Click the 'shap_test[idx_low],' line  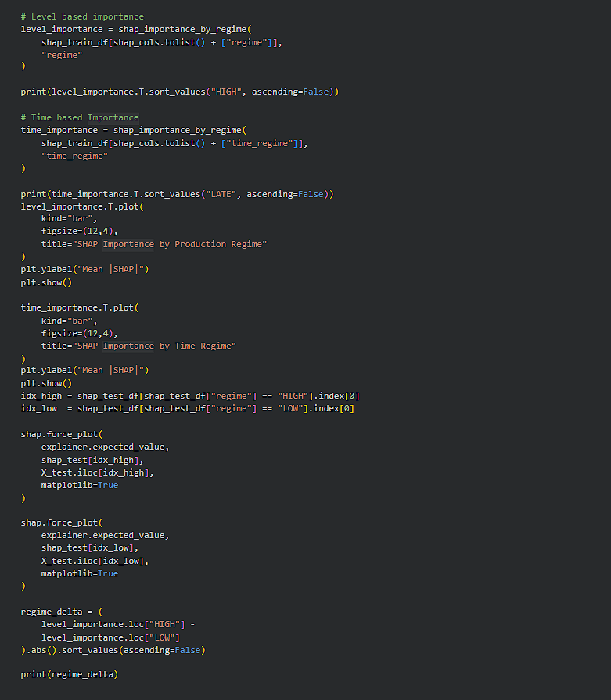point(90,547)
